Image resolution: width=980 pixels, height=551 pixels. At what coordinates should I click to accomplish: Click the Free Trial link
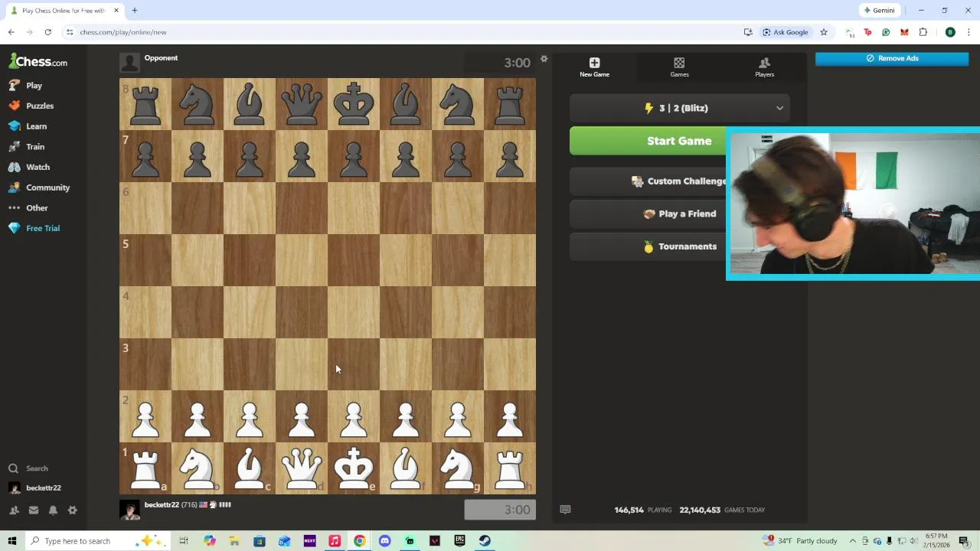coord(34,228)
